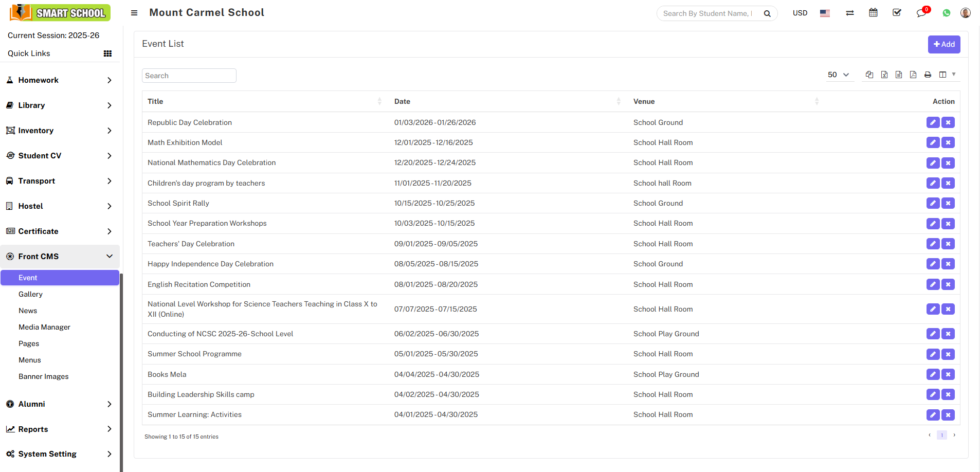The height and width of the screenshot is (472, 980).
Task: Toggle the sidebar with hamburger menu
Action: [x=134, y=13]
